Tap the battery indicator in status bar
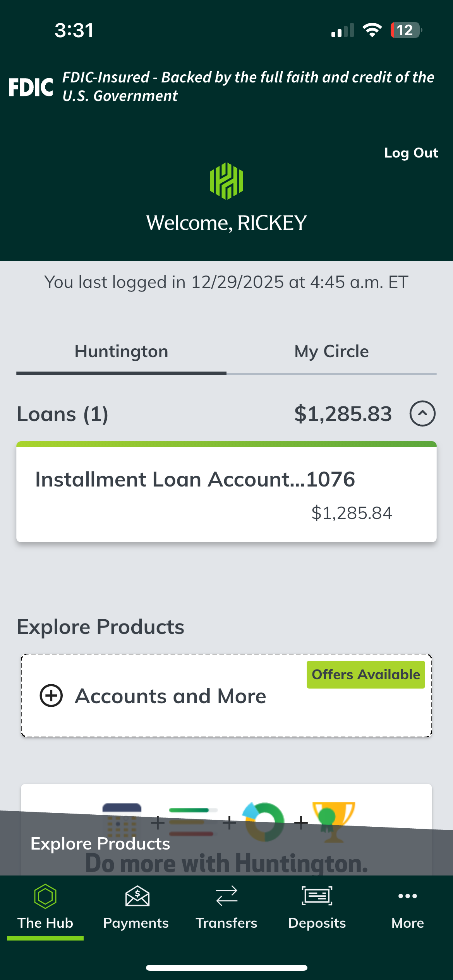This screenshot has height=980, width=453. (x=405, y=30)
